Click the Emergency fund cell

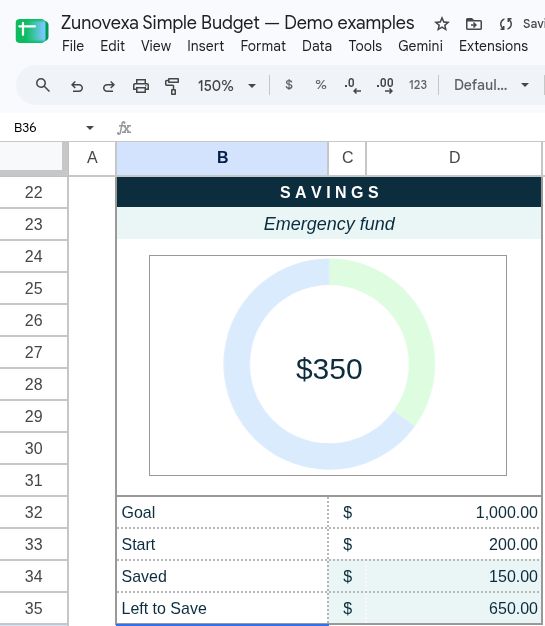coord(329,224)
